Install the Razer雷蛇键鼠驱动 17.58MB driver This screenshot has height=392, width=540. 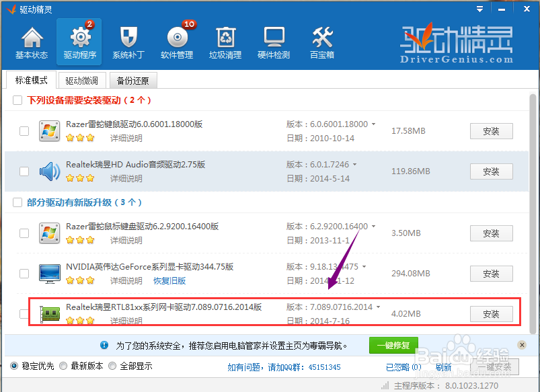tap(491, 131)
